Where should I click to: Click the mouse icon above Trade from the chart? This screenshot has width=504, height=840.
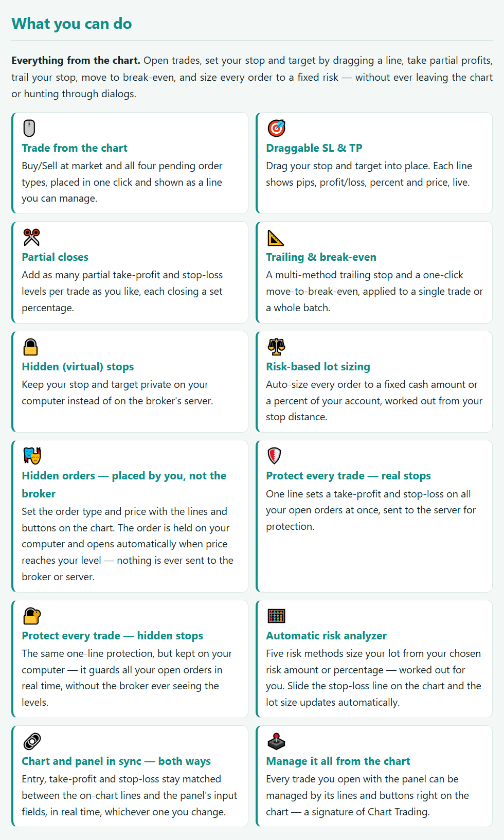click(x=29, y=128)
